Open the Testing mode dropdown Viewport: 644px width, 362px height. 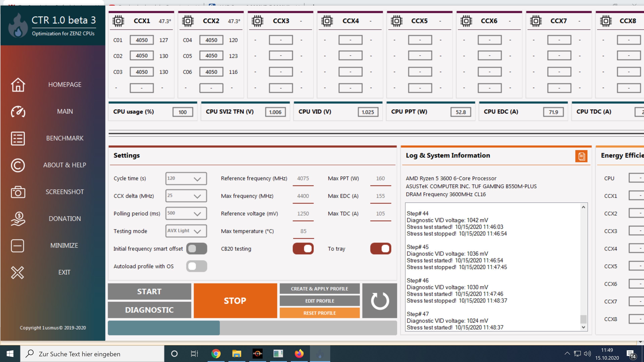[x=186, y=231]
